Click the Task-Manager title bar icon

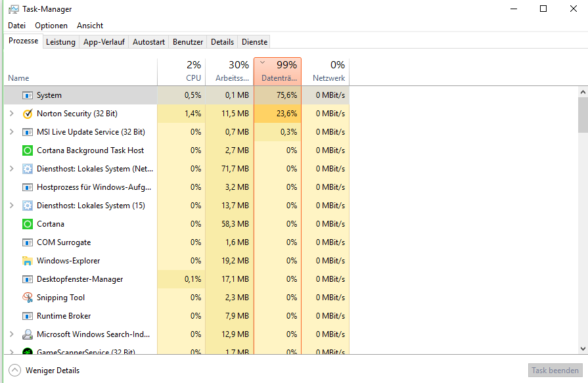tap(13, 9)
